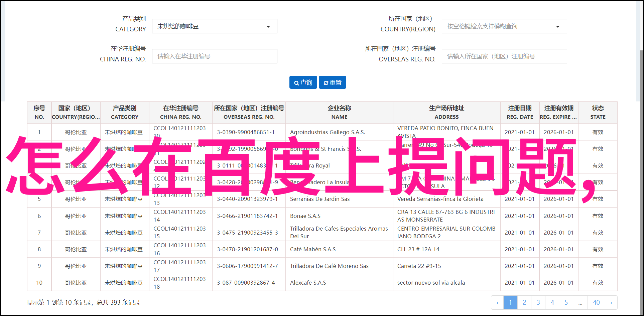Click overseas number 3-0478-21901201687-0
644x317 pixels.
click(247, 250)
